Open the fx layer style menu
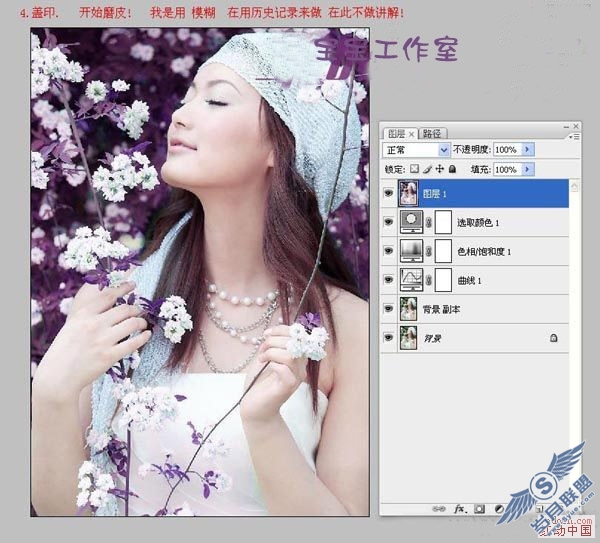The width and height of the screenshot is (600, 543). (460, 509)
